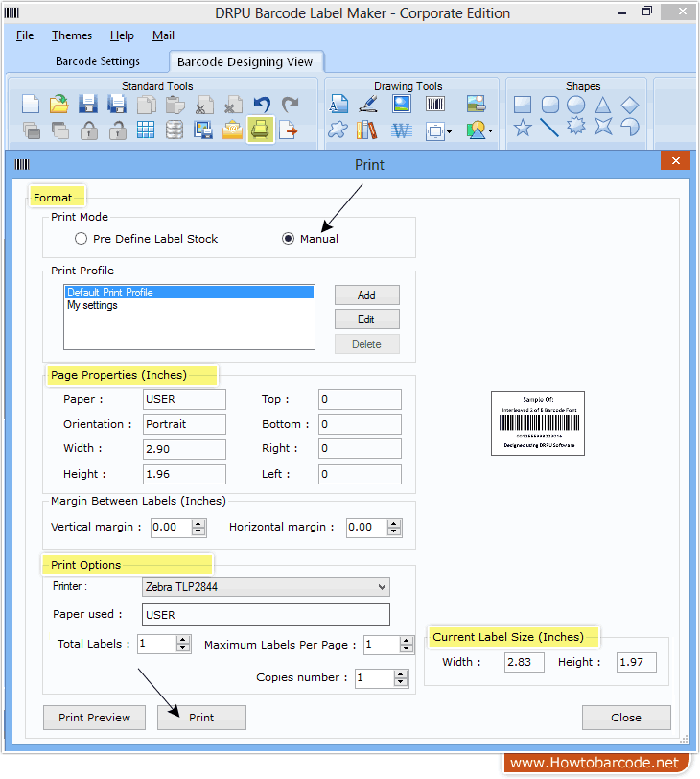Screen dimensions: 700x779
Task: Select the WordArt tool
Action: [x=402, y=130]
